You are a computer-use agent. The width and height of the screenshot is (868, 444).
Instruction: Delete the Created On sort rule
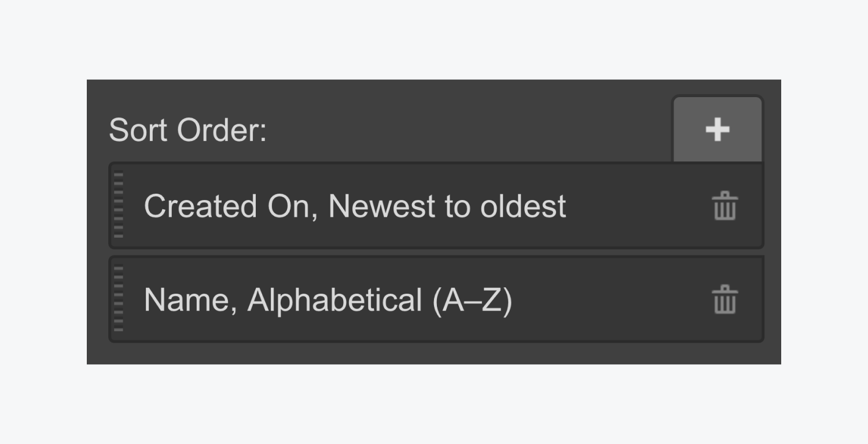[724, 206]
